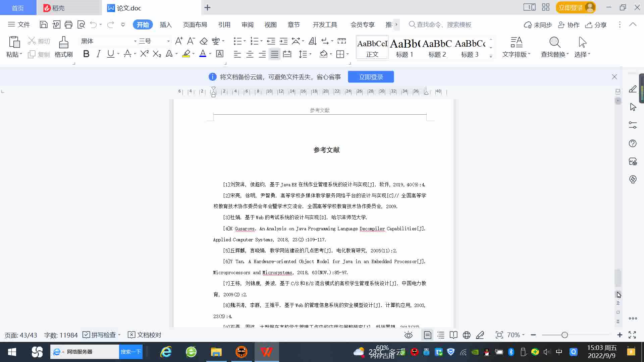Click the superscript X² icon
This screenshot has height=362, width=644.
144,54
